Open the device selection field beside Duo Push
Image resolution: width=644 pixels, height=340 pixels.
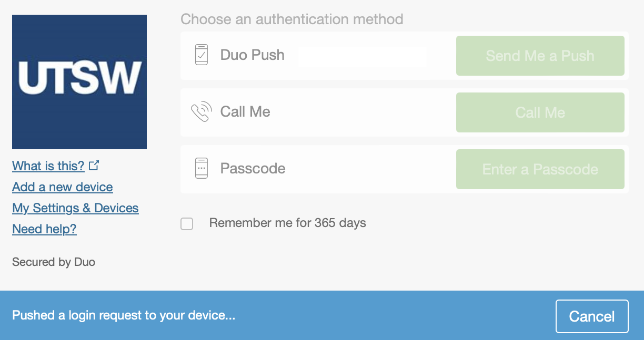pos(363,56)
